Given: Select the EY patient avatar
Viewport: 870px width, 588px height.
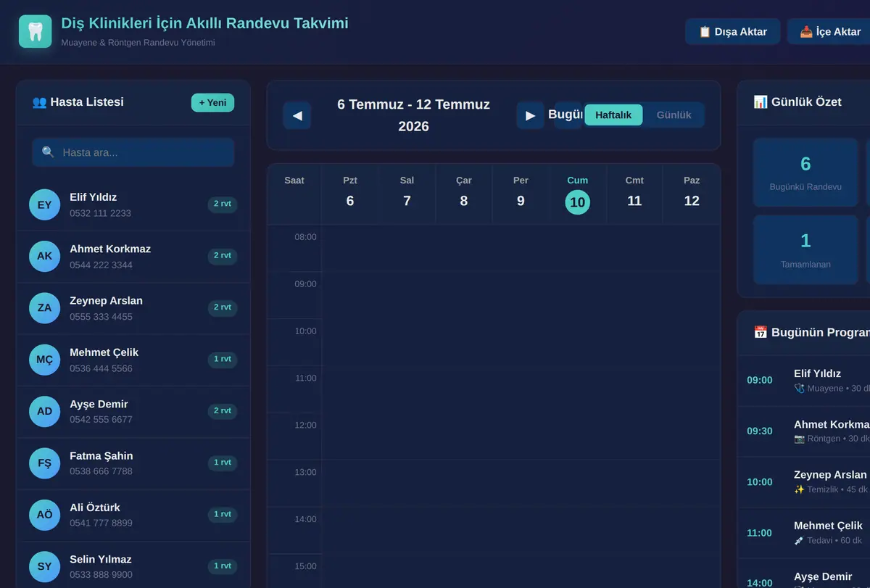Looking at the screenshot, I should [x=44, y=204].
